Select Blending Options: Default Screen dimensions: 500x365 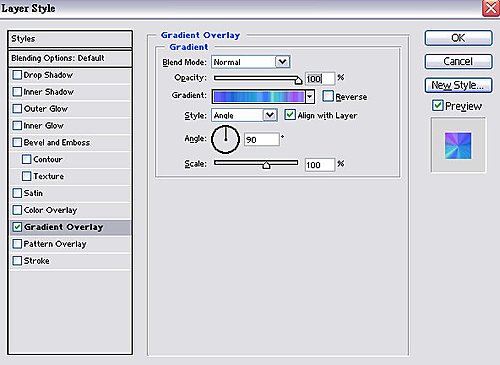70,58
